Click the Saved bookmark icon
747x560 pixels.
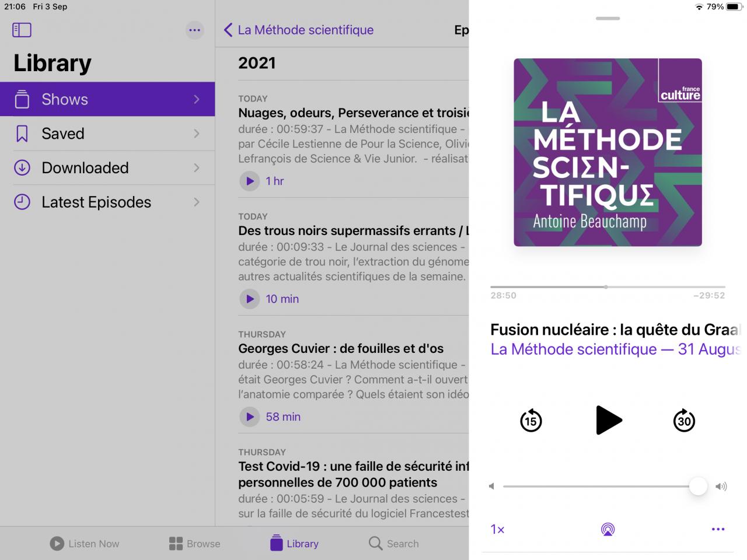click(22, 134)
